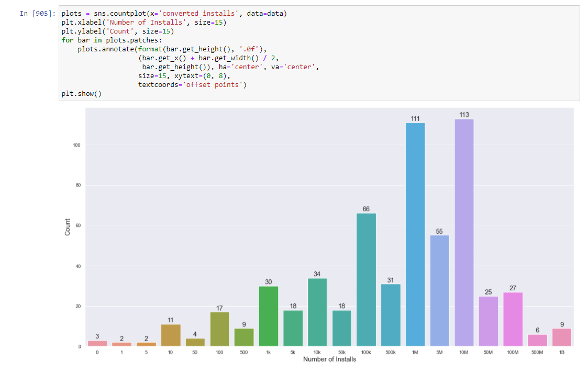The height and width of the screenshot is (371, 588).
Task: Click the green 1k bar labeled 30
Action: click(268, 314)
